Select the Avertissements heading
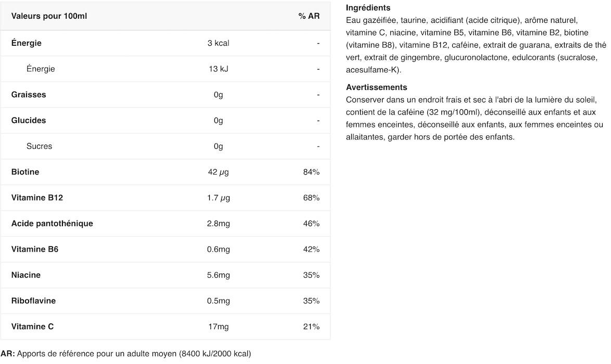Screen dimensions: 611x364 [376, 87]
